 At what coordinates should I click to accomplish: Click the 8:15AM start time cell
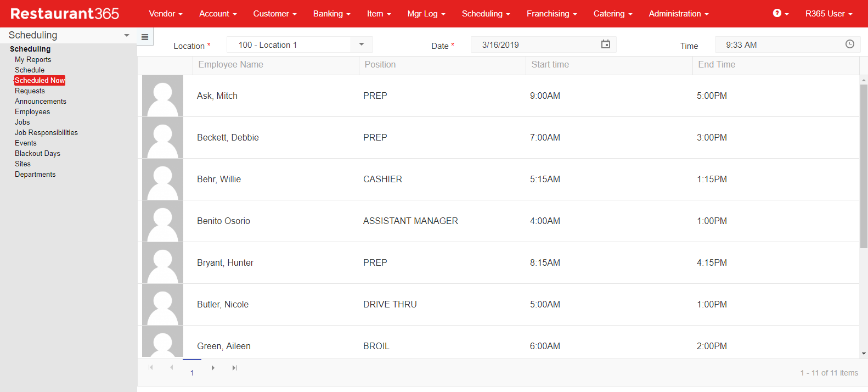coord(545,263)
